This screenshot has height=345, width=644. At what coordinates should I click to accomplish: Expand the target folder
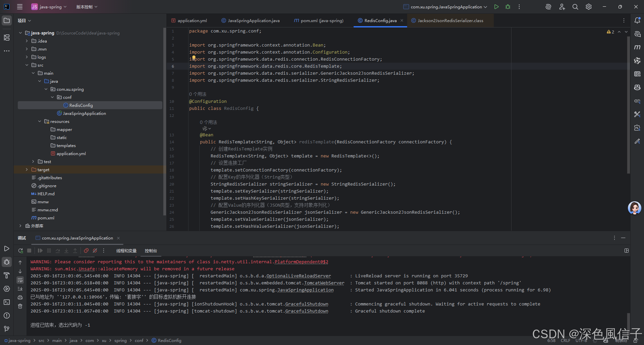tap(27, 169)
